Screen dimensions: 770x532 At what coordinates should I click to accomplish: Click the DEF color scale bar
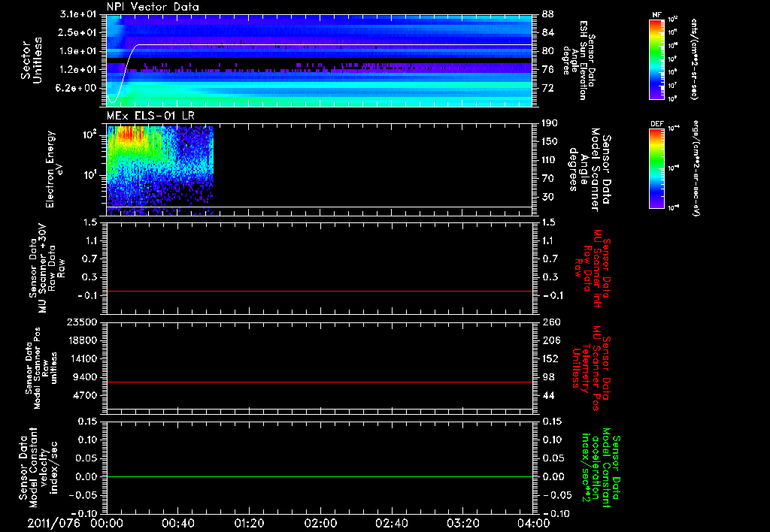coord(656,168)
